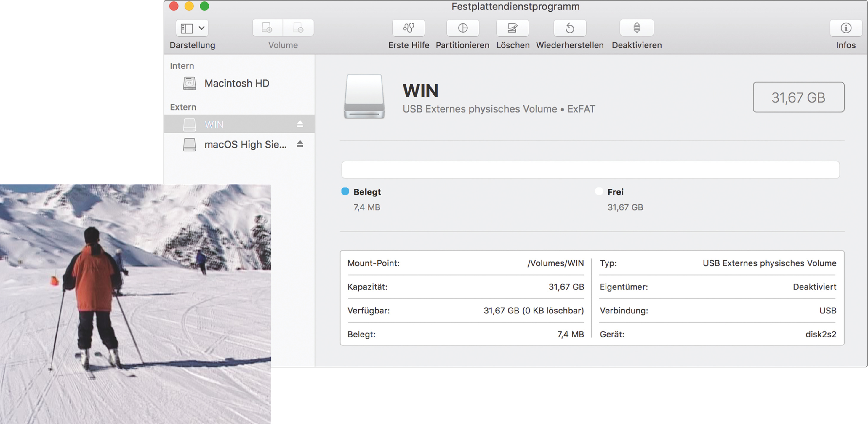
Task: Click the Wiederherstellen restore icon
Action: (570, 28)
